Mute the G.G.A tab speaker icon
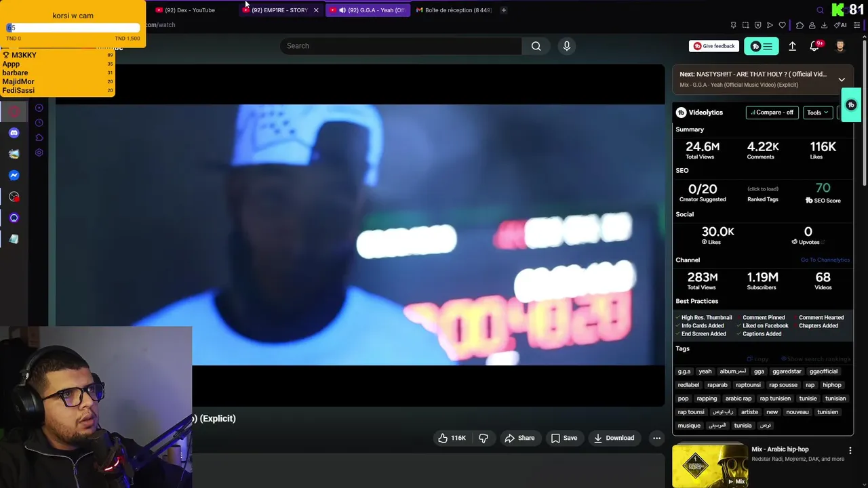Screen dimensions: 868x488 [342, 10]
